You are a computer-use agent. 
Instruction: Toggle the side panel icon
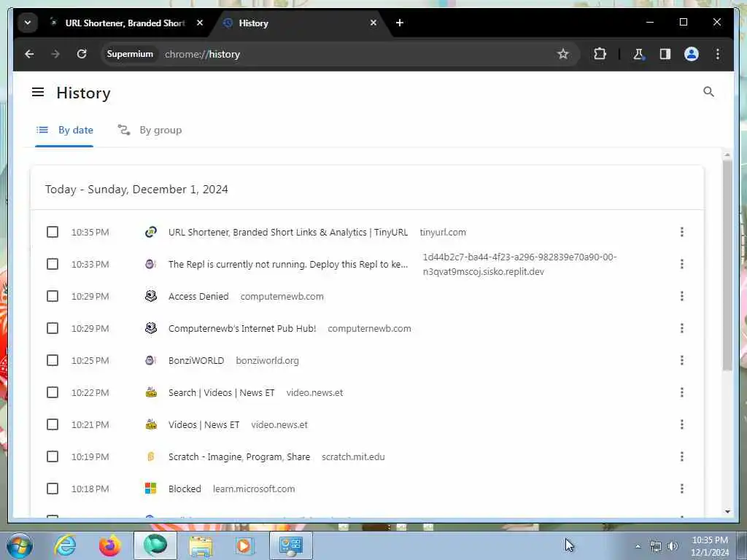point(665,54)
